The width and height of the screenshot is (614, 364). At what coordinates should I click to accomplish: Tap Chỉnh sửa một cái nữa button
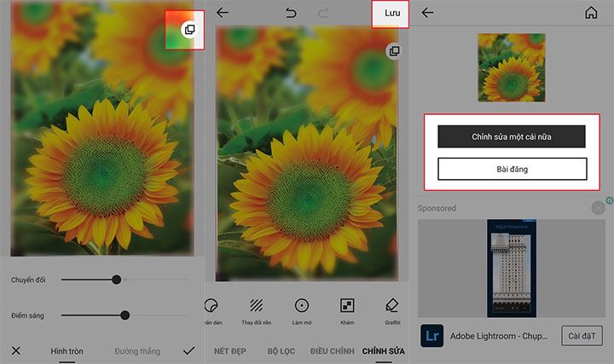(512, 136)
